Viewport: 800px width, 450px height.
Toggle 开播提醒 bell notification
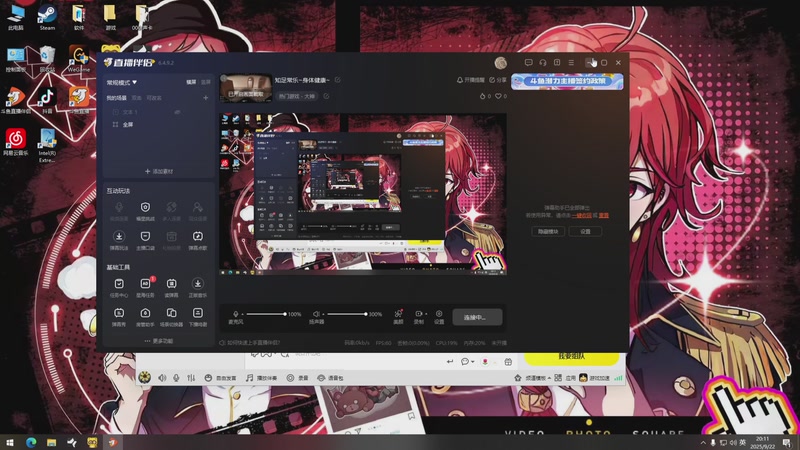click(470, 80)
